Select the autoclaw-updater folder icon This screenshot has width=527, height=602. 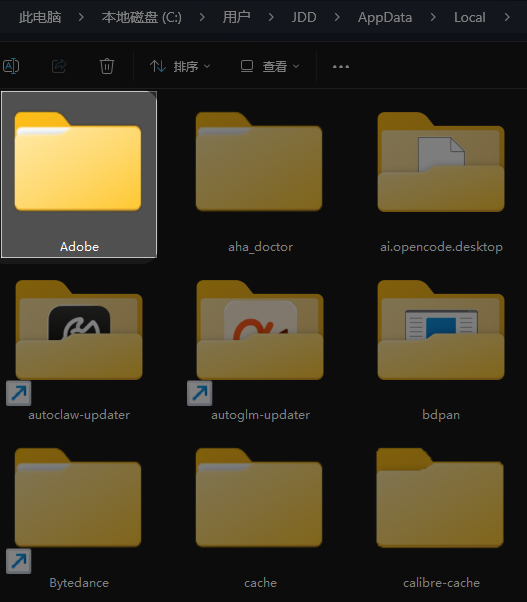coord(79,330)
